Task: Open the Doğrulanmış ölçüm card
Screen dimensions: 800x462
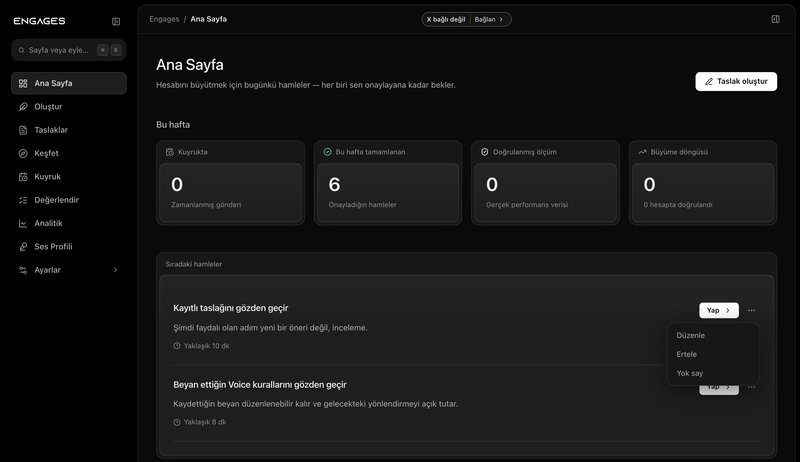Action: [545, 183]
